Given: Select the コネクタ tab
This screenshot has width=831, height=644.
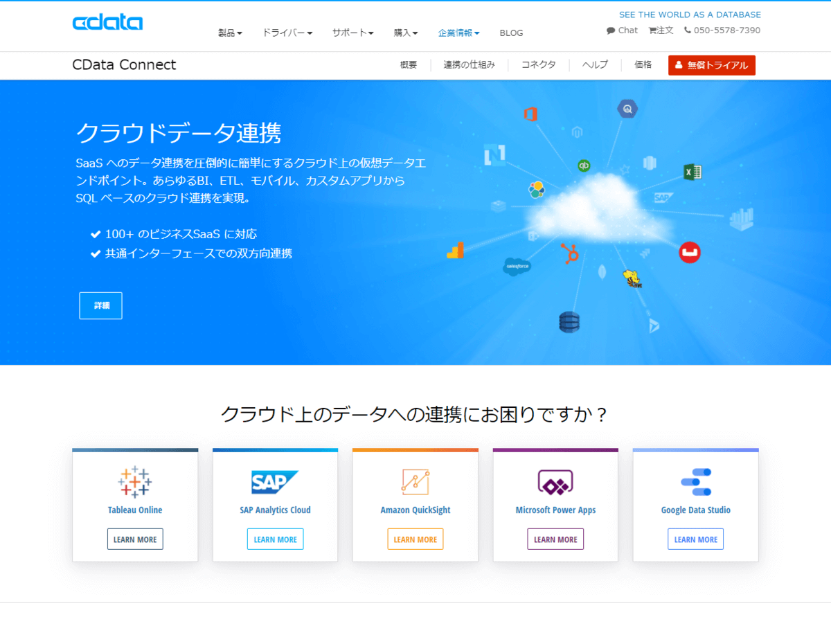Looking at the screenshot, I should pos(538,65).
